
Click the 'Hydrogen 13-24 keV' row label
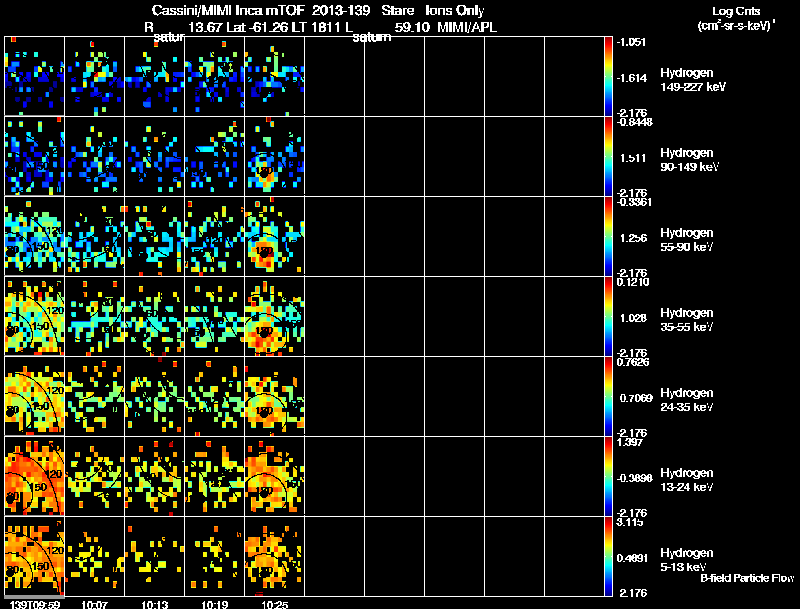[687, 480]
